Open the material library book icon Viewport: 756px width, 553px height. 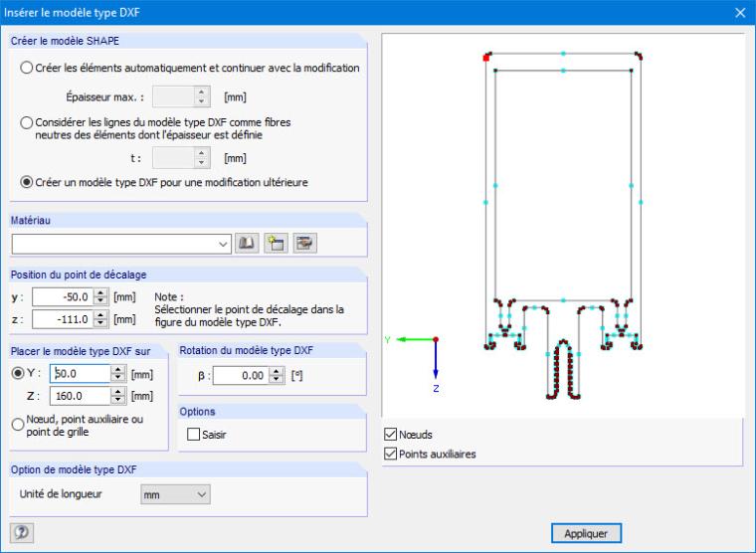click(247, 243)
